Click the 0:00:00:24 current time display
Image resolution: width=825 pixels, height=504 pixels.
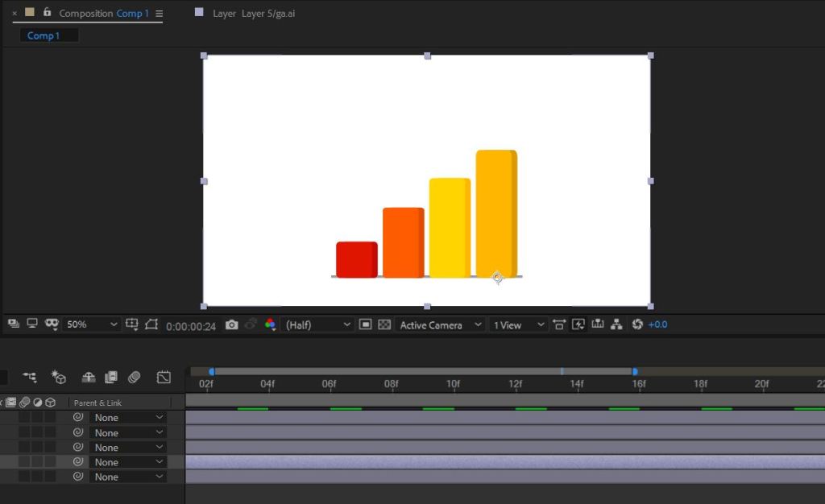pos(191,326)
